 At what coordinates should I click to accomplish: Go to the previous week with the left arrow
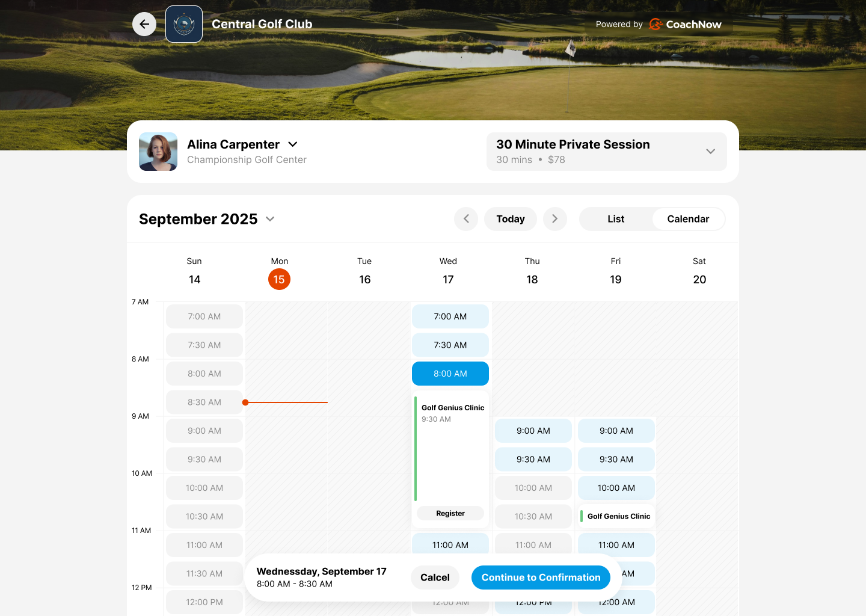[466, 219]
